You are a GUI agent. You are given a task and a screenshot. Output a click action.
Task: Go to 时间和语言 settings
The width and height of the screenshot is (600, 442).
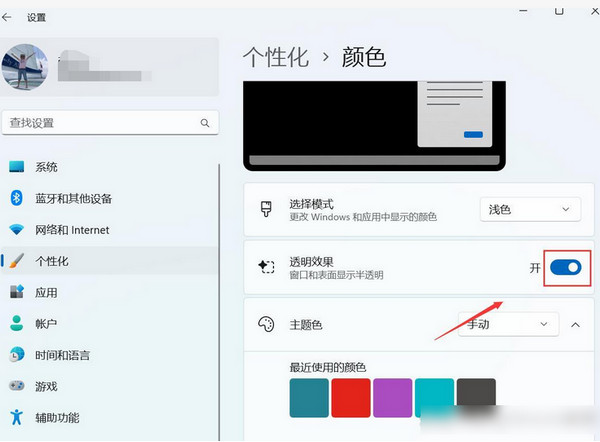point(110,355)
